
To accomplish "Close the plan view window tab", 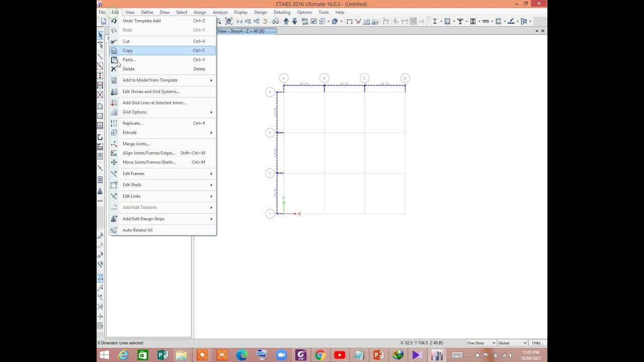I will click(542, 31).
